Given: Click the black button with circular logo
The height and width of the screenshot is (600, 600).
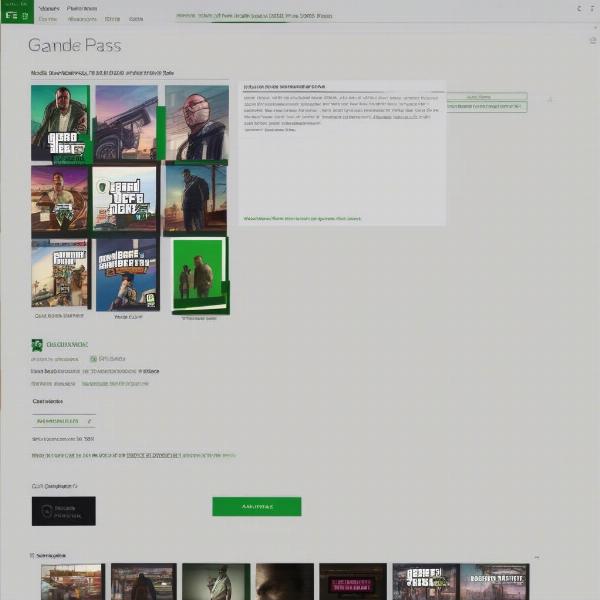Looking at the screenshot, I should coord(64,511).
